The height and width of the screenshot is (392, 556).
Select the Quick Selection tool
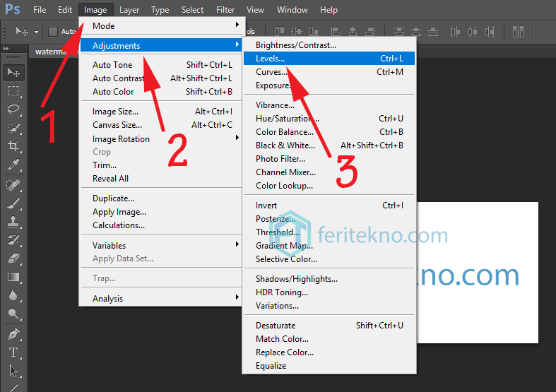(x=13, y=128)
